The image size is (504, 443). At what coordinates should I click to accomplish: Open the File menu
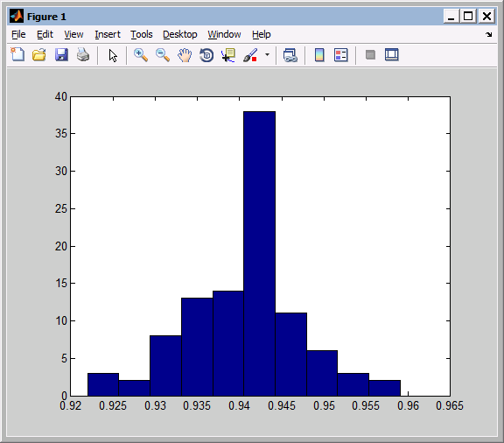click(18, 34)
